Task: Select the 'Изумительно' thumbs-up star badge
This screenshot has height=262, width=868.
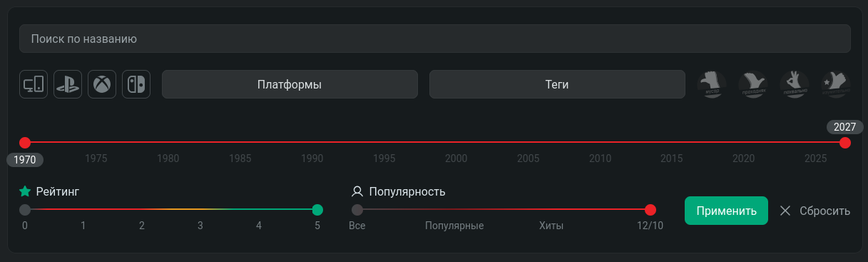Action: click(x=835, y=84)
